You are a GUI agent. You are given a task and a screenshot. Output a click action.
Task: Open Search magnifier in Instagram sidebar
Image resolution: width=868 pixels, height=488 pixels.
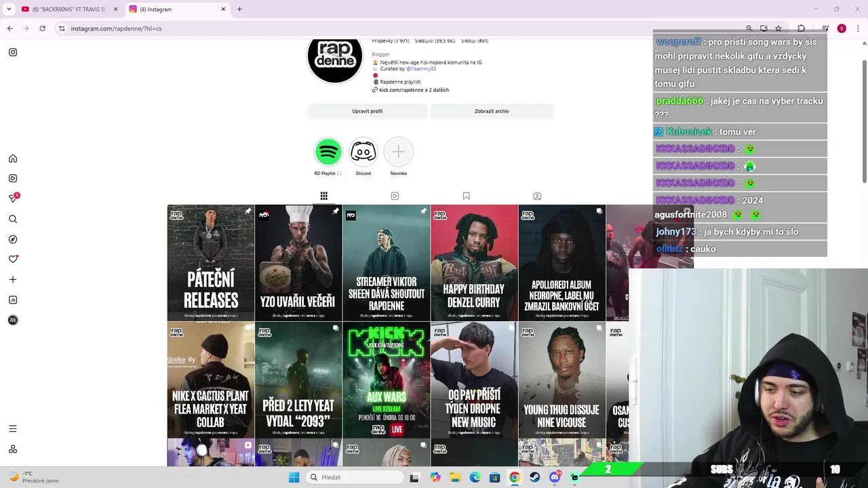point(13,219)
